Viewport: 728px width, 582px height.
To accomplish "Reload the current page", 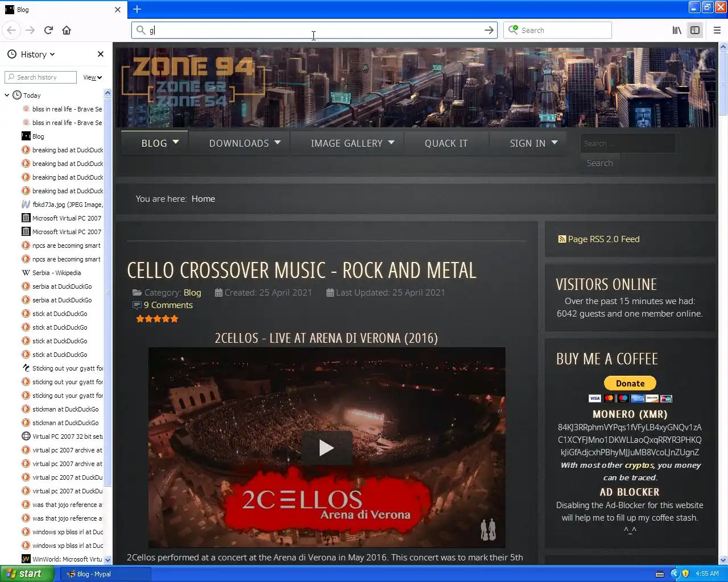I will click(48, 30).
